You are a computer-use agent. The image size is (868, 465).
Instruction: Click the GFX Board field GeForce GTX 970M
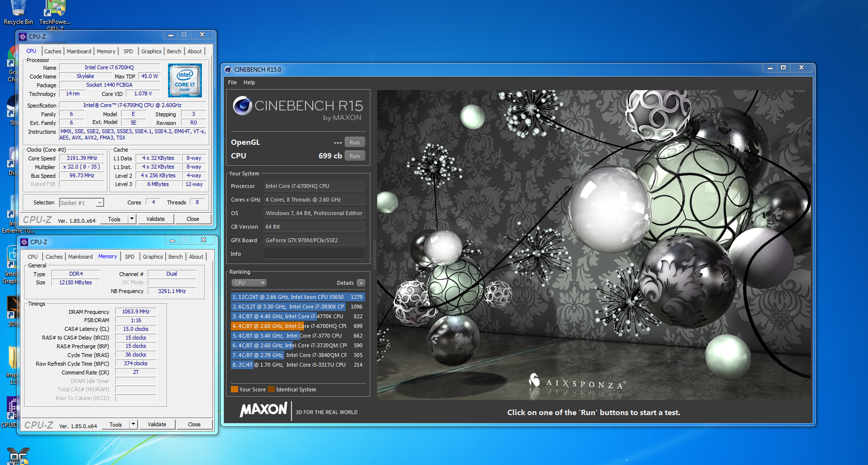[314, 240]
